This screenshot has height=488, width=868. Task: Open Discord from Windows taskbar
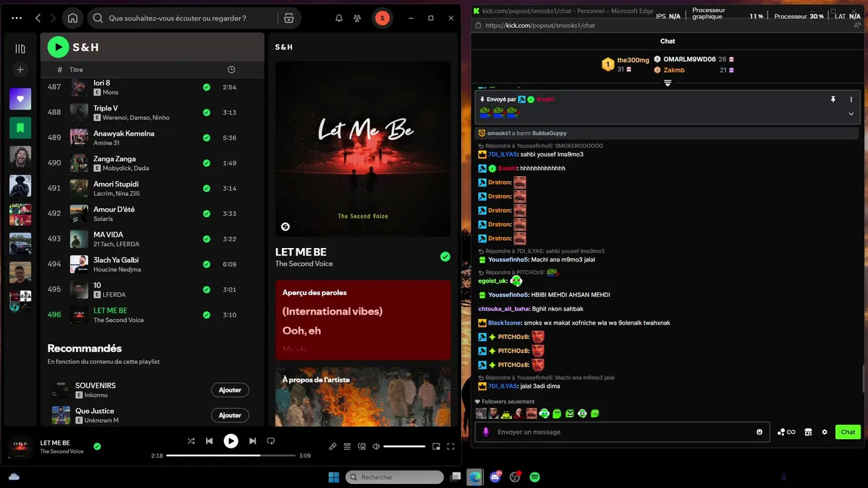click(x=495, y=477)
